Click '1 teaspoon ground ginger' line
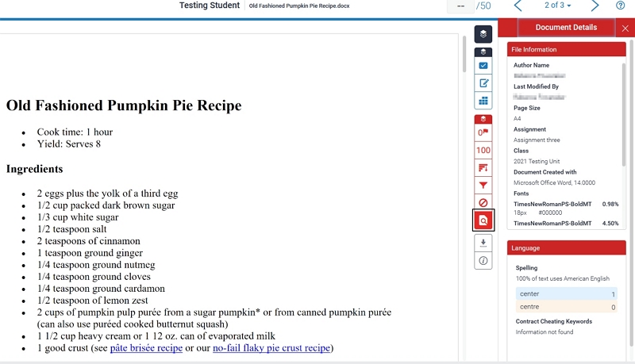 tap(90, 253)
